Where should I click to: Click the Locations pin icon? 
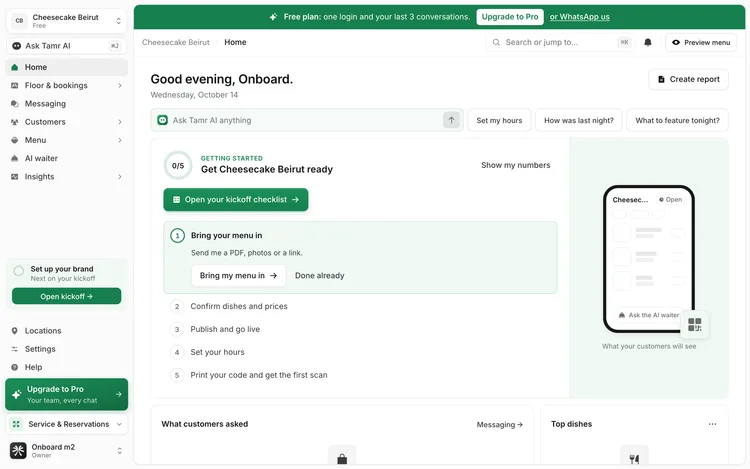[15, 331]
